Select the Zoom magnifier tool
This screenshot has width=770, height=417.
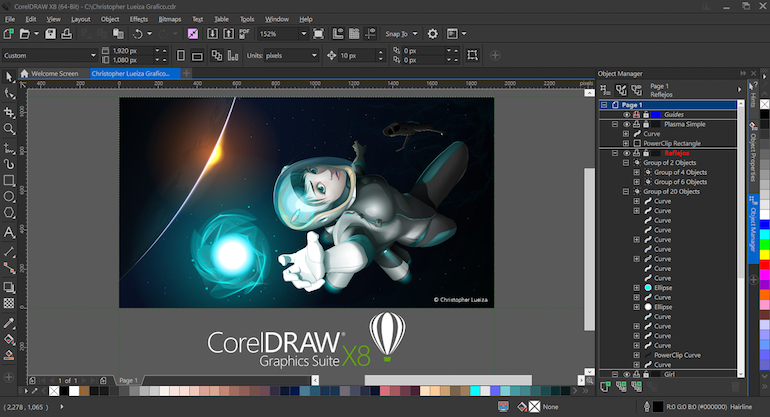(x=9, y=129)
